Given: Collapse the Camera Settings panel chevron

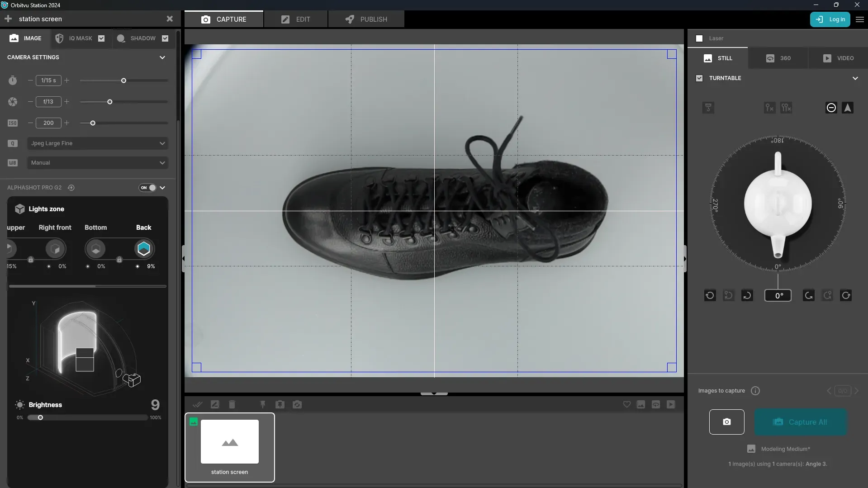Looking at the screenshot, I should point(162,57).
